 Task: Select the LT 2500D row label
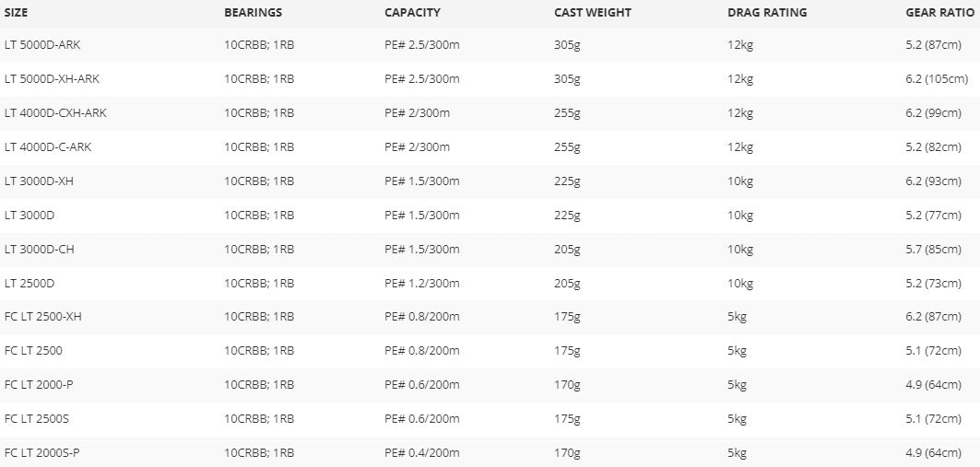(30, 283)
